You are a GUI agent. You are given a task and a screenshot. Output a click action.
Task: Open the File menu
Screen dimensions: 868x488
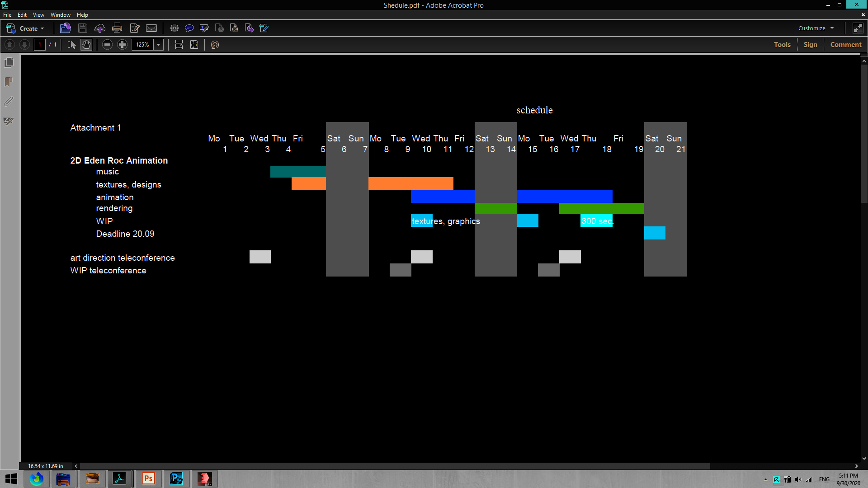(x=7, y=15)
